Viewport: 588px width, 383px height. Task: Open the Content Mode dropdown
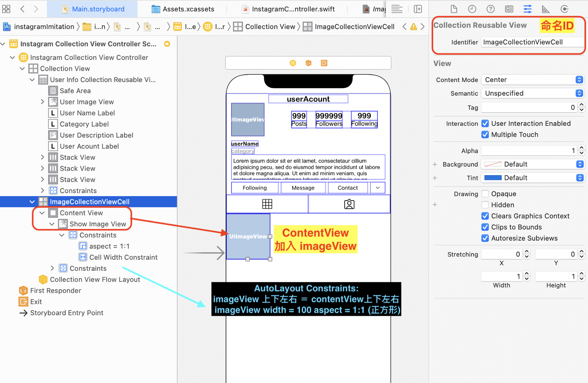tap(532, 79)
